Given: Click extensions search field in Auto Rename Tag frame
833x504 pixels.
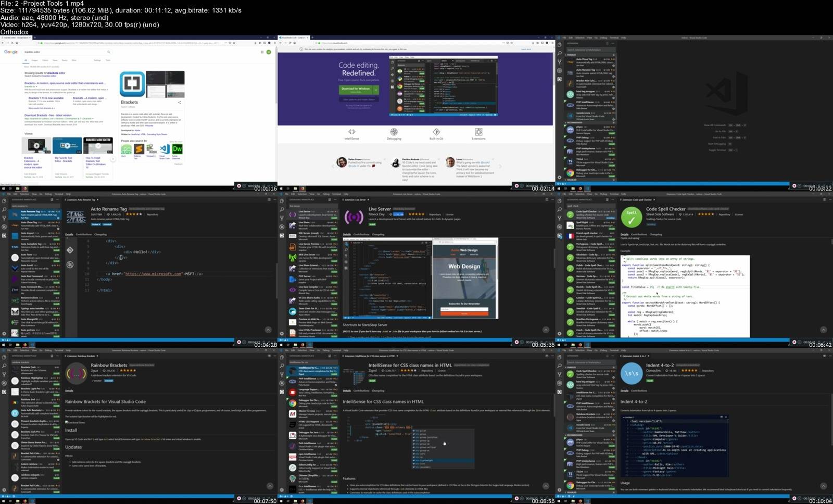Looking at the screenshot, I should point(35,206).
